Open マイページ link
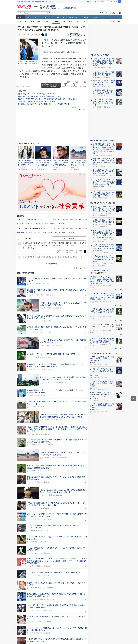 point(103,13)
